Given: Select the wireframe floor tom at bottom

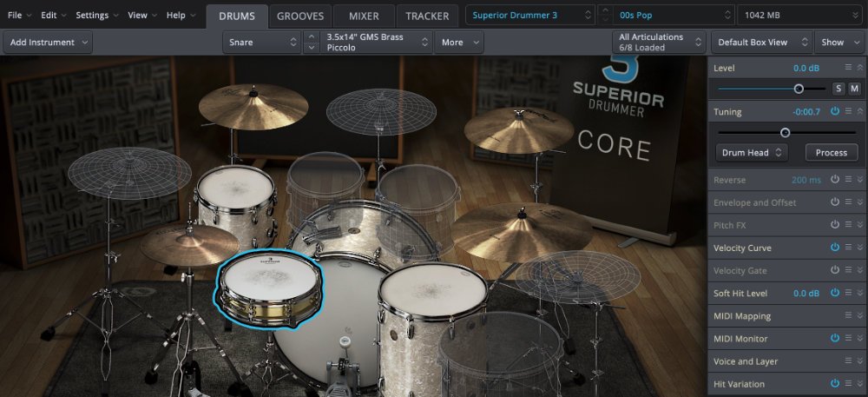Looking at the screenshot, I should click(501, 354).
